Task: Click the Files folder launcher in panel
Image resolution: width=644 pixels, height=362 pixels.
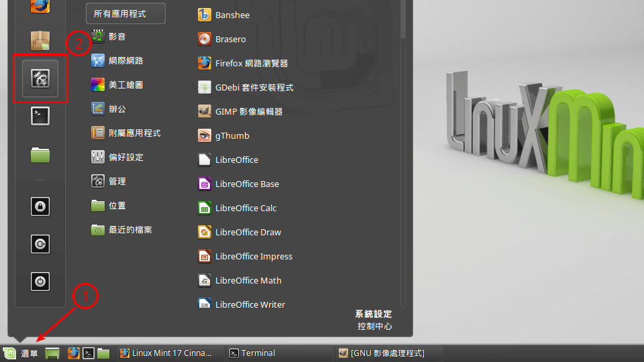Action: pos(103,353)
